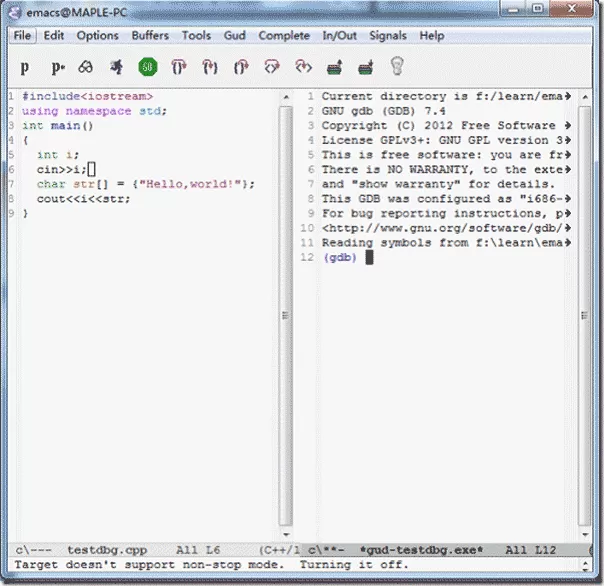Open the Complete menu

tap(284, 35)
